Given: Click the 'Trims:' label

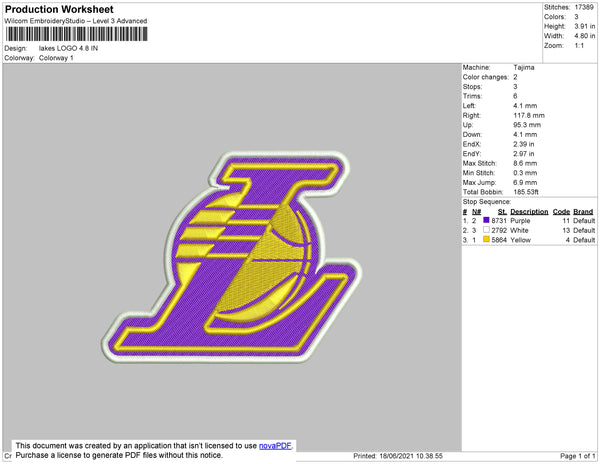Looking at the screenshot, I should coord(472,96).
